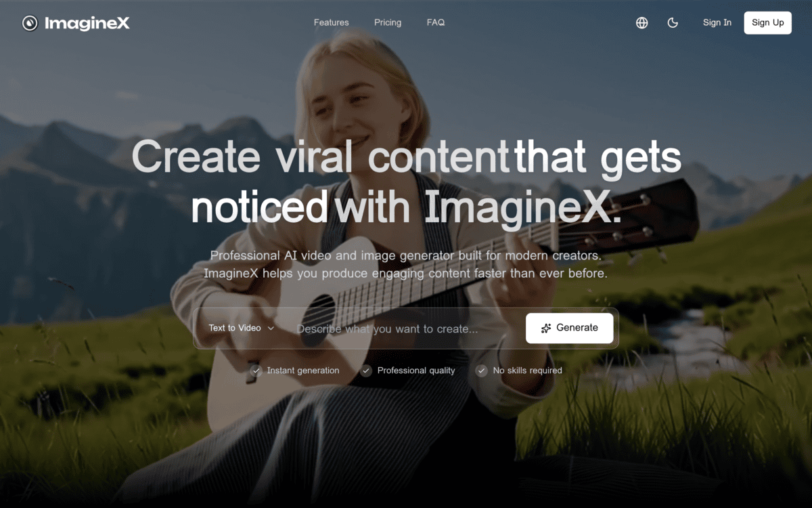
Task: Click the Professional quality checkmark icon
Action: pos(366,371)
